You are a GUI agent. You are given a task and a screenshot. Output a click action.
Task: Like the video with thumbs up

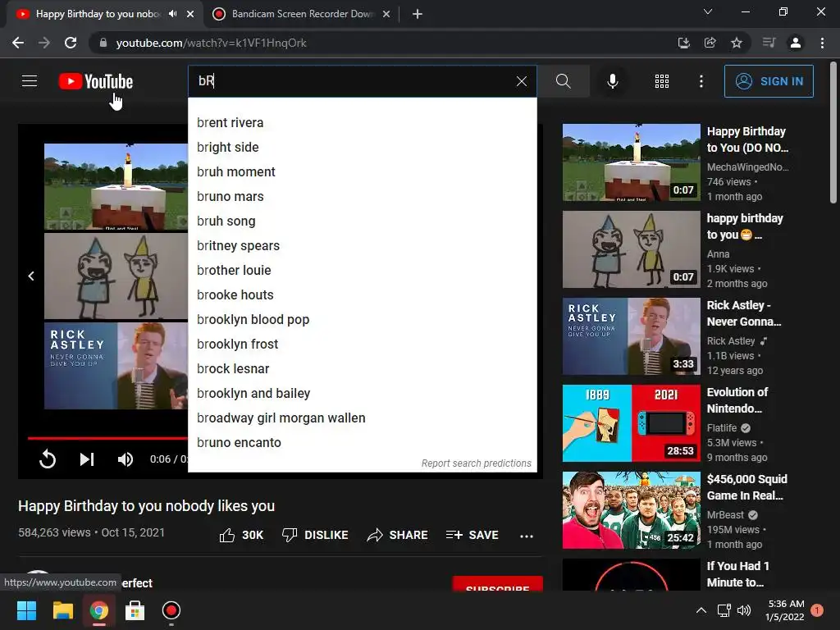(241, 535)
